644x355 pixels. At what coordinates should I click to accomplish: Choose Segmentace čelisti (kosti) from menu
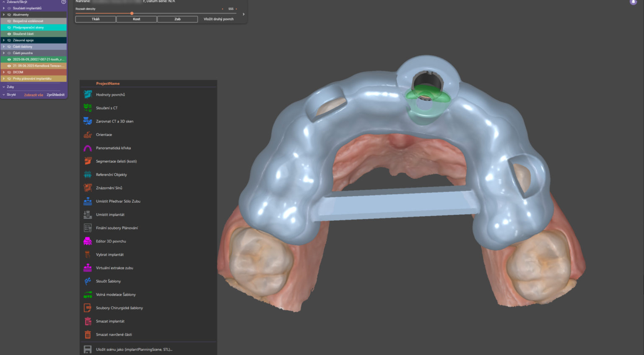[116, 161]
